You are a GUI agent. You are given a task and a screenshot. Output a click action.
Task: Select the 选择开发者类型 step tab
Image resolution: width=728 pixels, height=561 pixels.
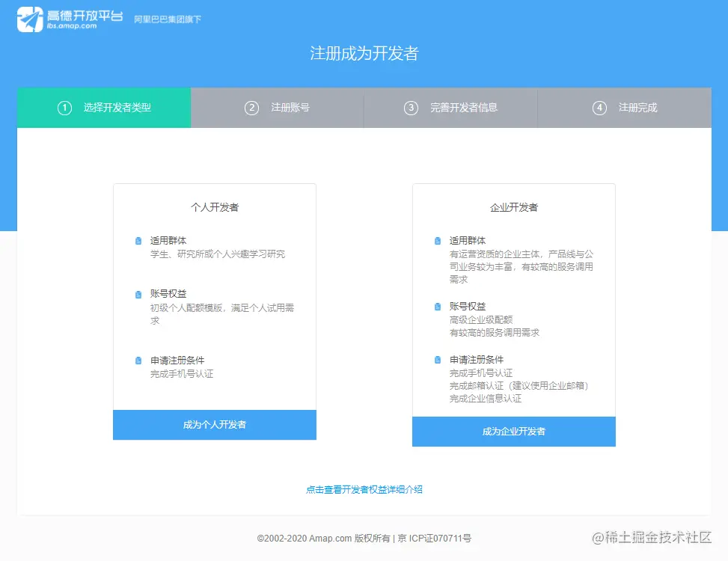pos(104,108)
